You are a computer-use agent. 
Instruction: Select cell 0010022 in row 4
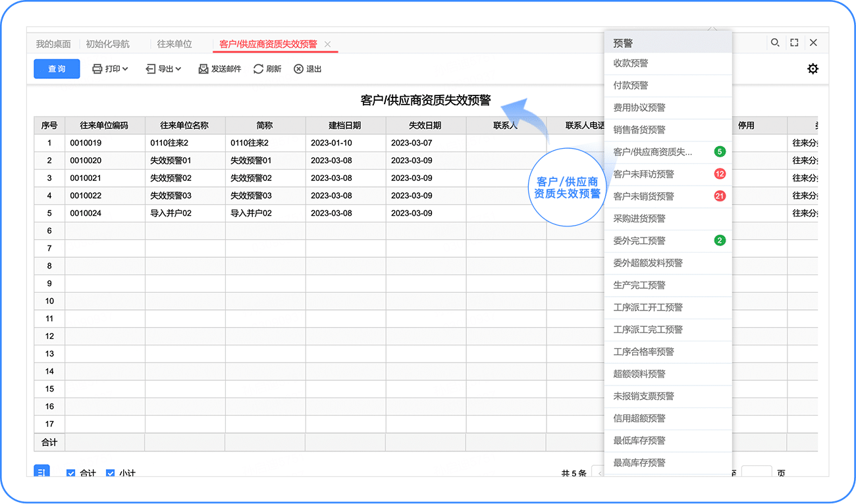[105, 196]
